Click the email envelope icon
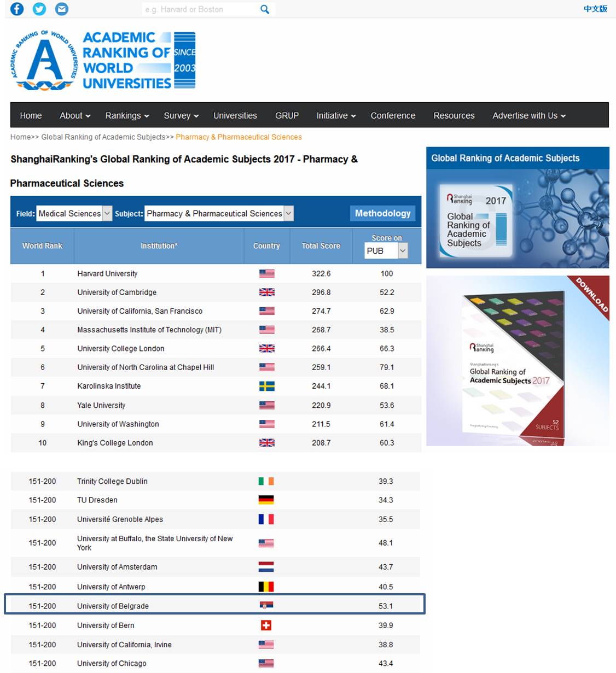This screenshot has height=673, width=616. coord(62,9)
